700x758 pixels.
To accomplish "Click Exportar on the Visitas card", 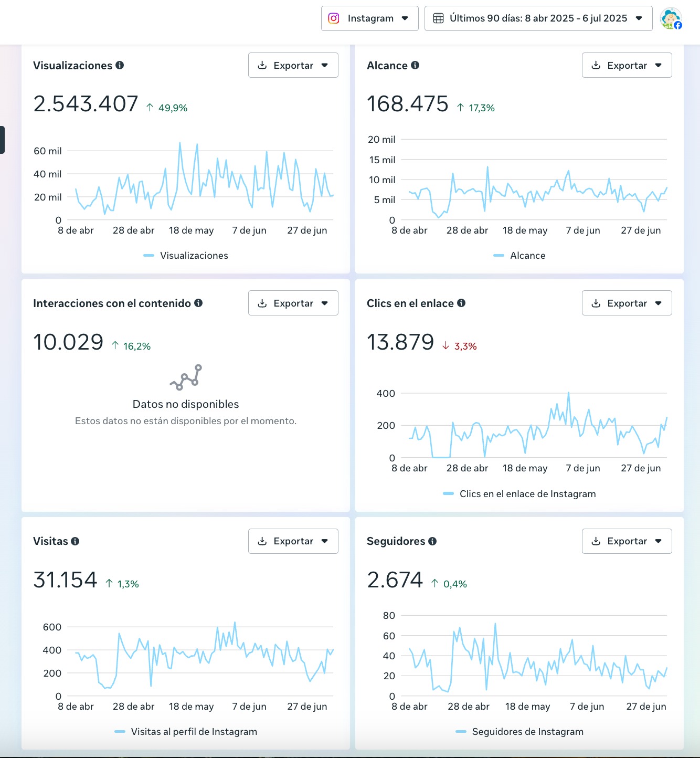I will click(293, 541).
